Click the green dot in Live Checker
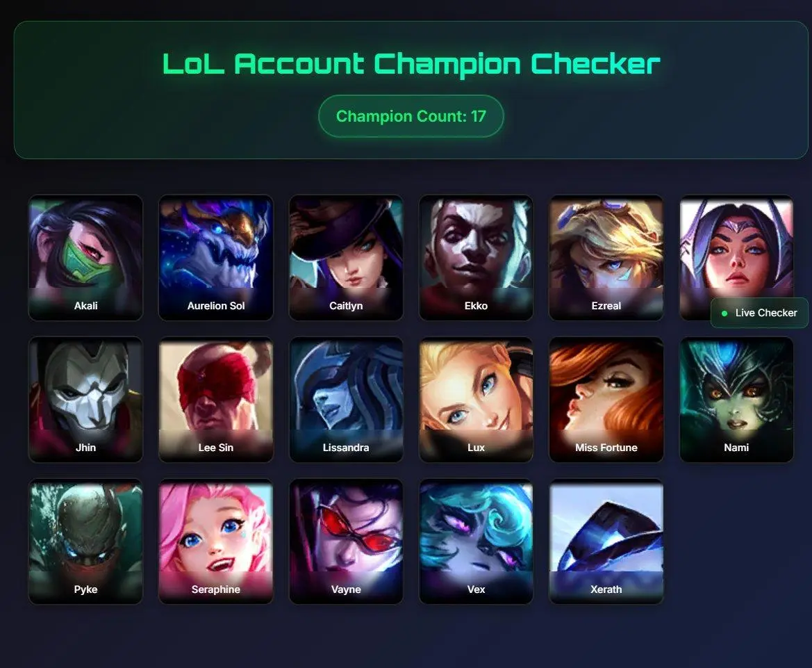812x668 pixels. click(x=724, y=313)
